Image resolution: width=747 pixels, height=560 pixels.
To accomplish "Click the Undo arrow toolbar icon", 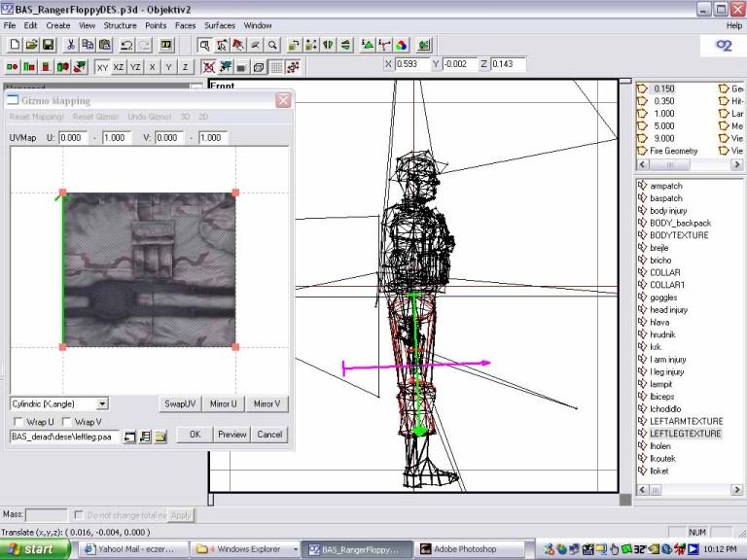I will point(126,45).
